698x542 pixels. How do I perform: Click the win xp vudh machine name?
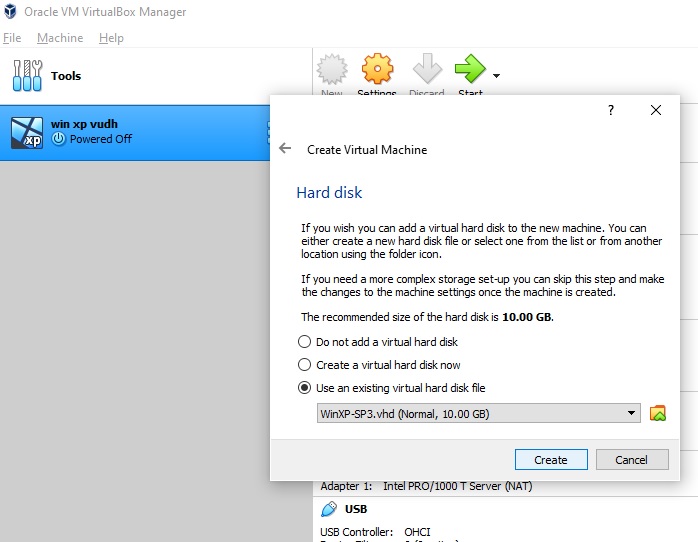84,124
